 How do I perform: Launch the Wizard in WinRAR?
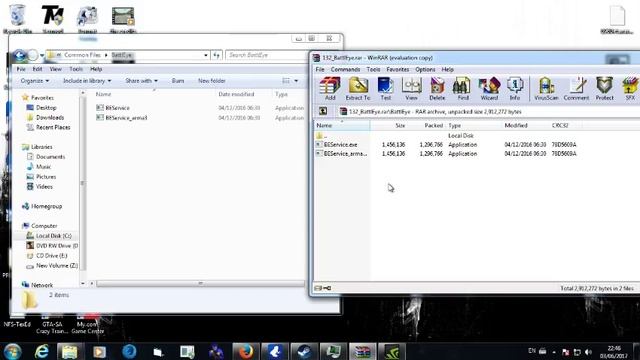489,89
